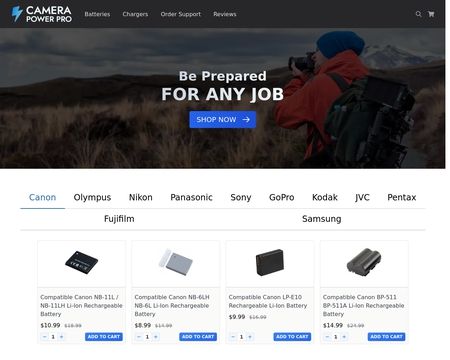Open the Compatible Canon BP-511 product title
The width and height of the screenshot is (450, 360).
tap(363, 305)
